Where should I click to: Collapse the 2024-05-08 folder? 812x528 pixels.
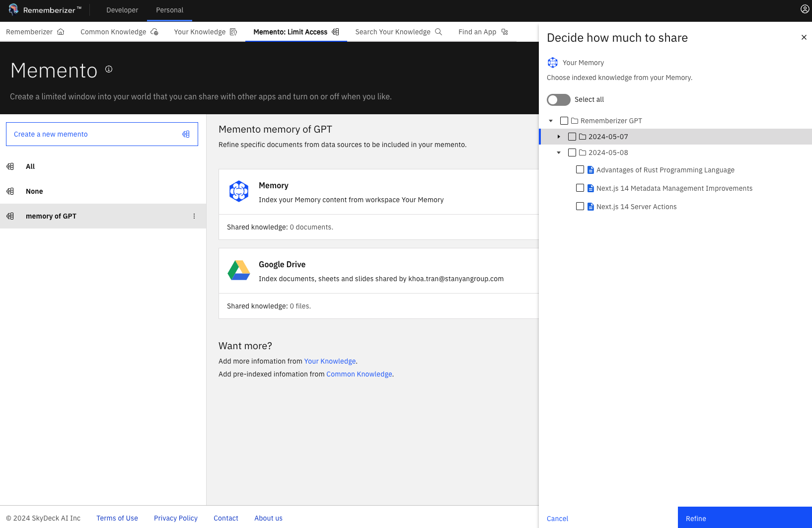click(x=559, y=152)
